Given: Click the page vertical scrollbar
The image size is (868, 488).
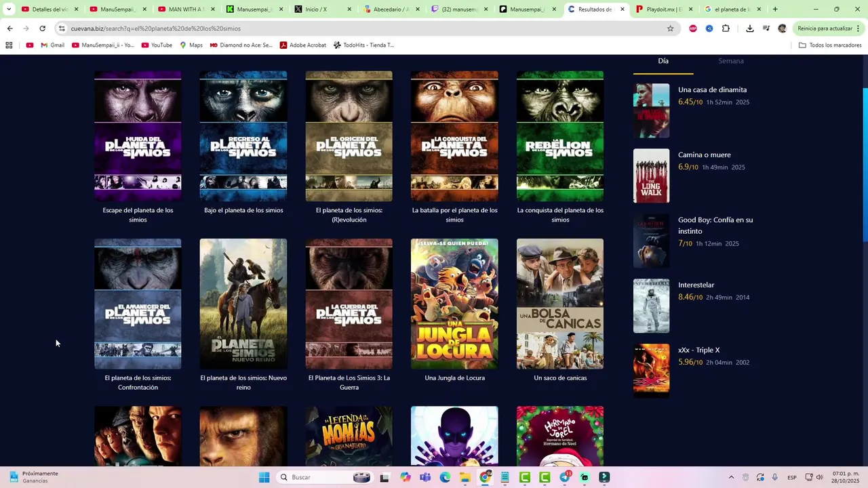Looking at the screenshot, I should (865, 165).
